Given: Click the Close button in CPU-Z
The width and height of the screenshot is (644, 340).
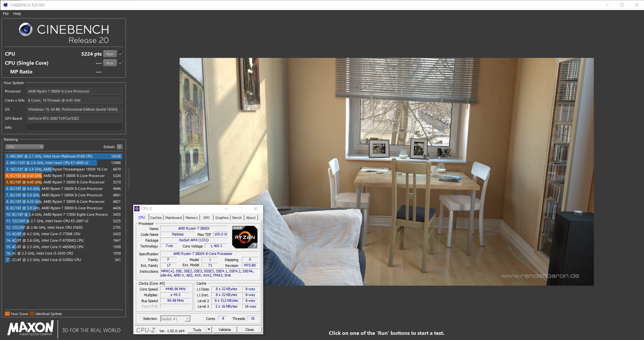Looking at the screenshot, I should click(x=250, y=330).
